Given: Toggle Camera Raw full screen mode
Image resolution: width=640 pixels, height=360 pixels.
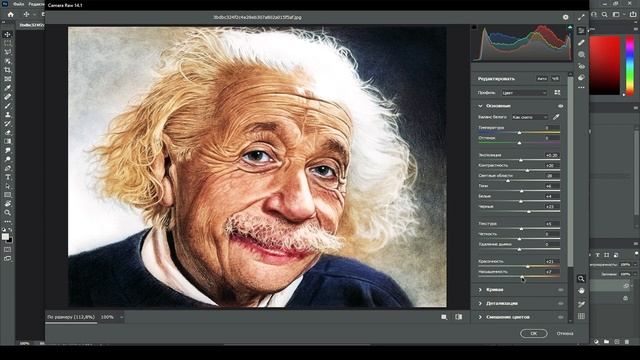Looking at the screenshot, I should [581, 17].
